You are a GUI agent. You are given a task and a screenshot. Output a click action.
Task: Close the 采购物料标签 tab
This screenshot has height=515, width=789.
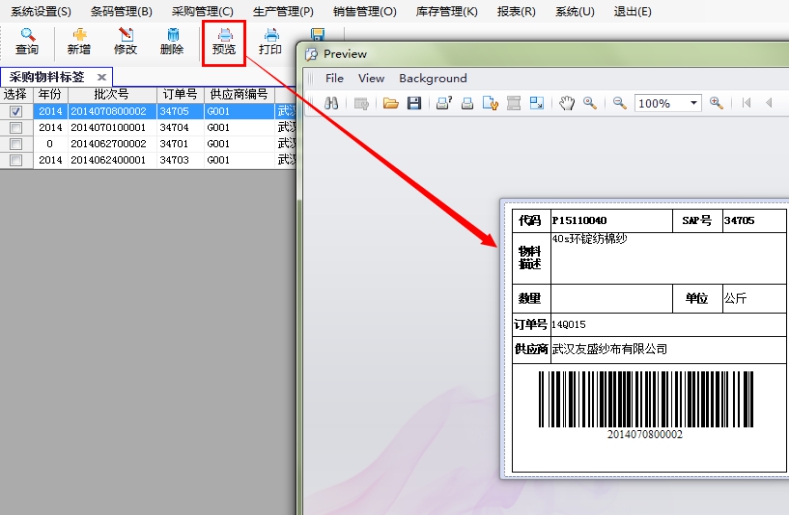(x=102, y=77)
